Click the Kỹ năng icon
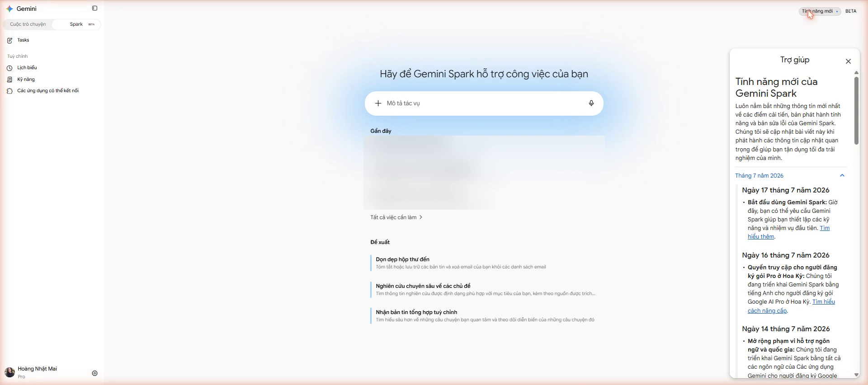 (x=9, y=80)
